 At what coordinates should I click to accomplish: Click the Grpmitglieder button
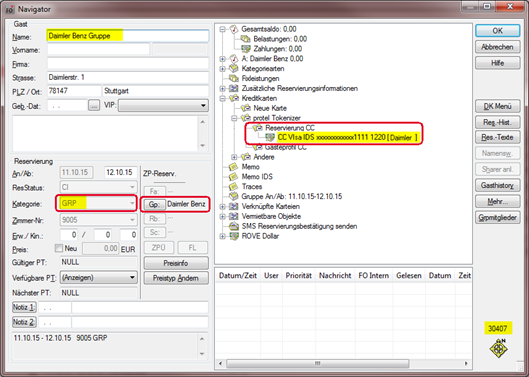tap(497, 218)
